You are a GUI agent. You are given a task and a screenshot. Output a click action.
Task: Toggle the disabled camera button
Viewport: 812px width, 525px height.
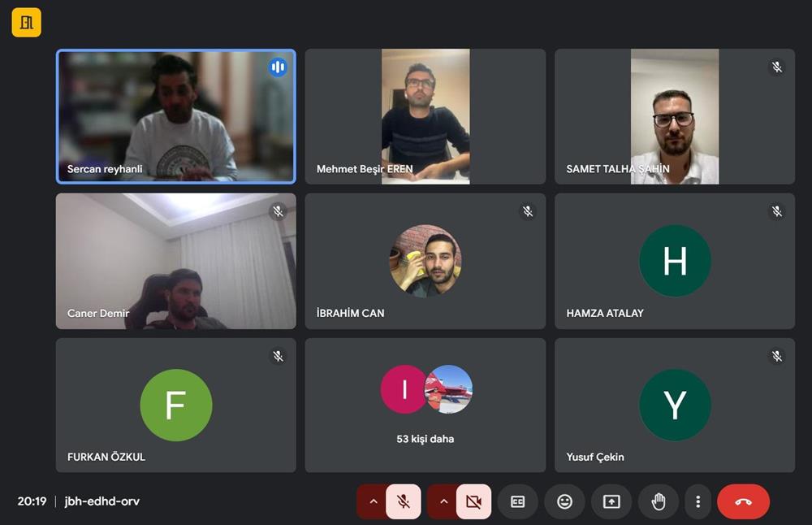(473, 501)
